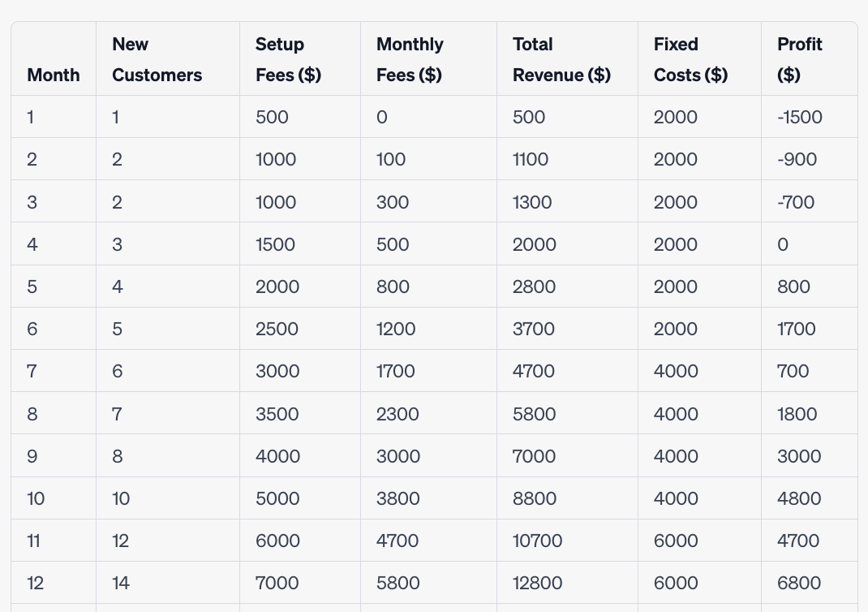Click the New Customers column header
The image size is (868, 612).
coord(157,59)
